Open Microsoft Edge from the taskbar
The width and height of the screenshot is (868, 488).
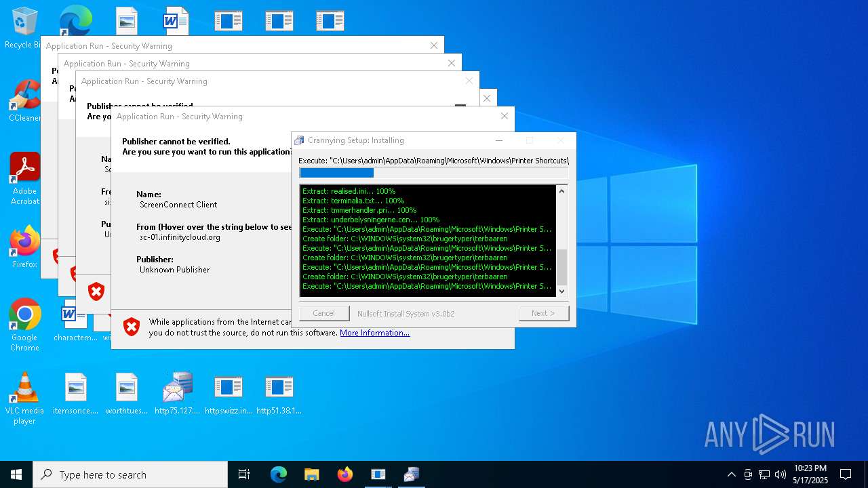279,474
